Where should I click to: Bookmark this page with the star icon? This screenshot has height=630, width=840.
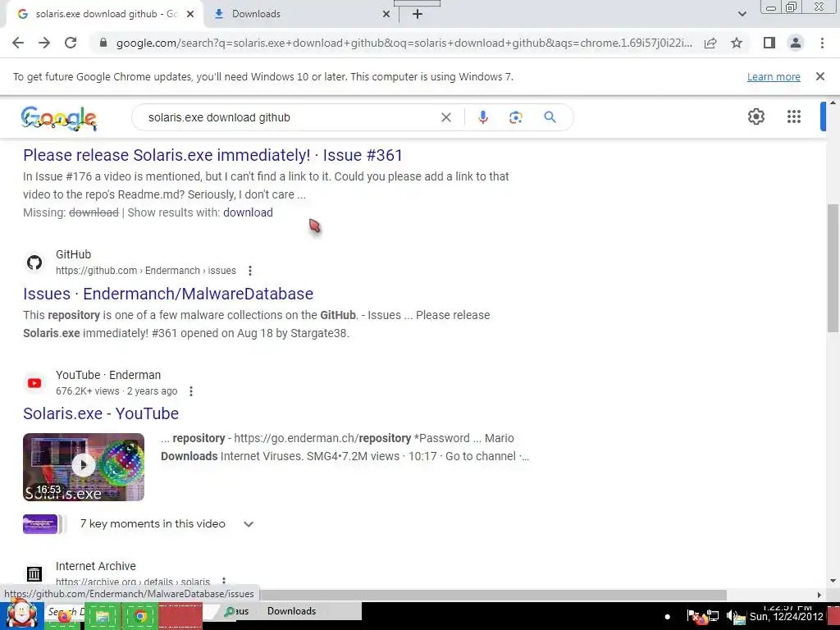pos(737,43)
